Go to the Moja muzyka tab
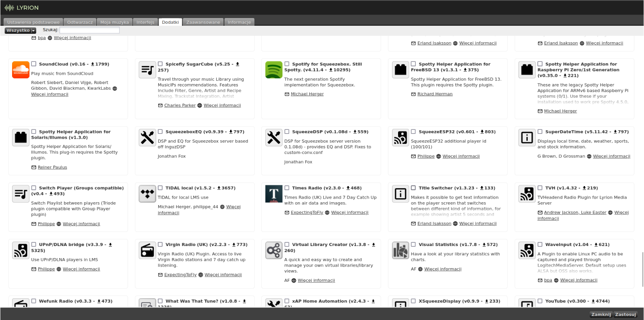Image resolution: width=644 pixels, height=320 pixels. (115, 22)
